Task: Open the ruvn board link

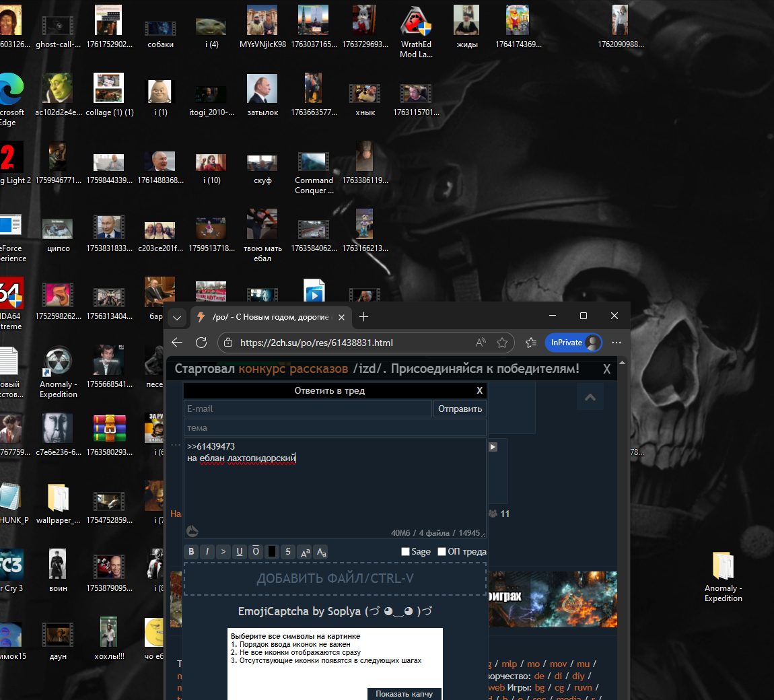Action: 583,687
